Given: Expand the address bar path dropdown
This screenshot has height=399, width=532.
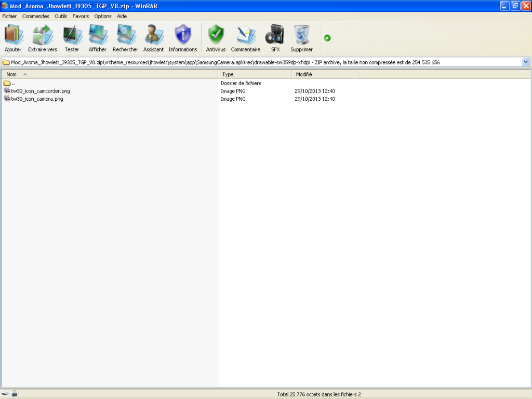Looking at the screenshot, I should tap(526, 62).
